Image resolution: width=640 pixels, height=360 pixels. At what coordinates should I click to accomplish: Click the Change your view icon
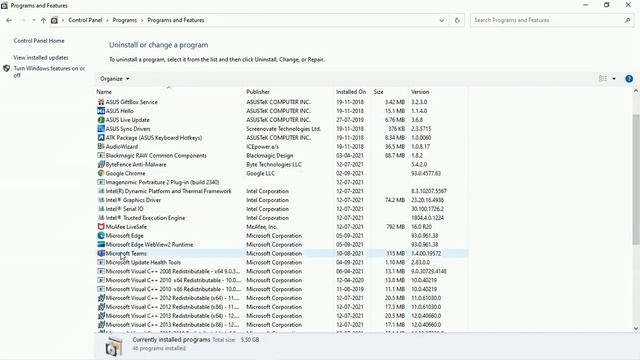(603, 79)
